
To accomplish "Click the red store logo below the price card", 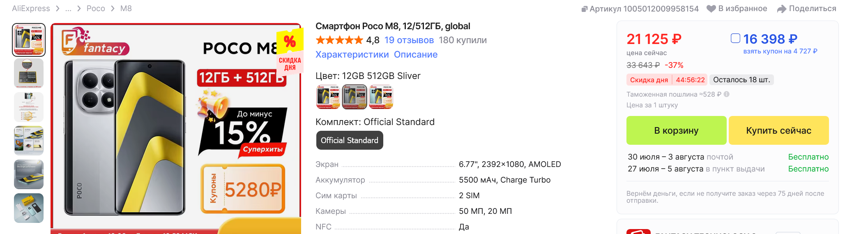I will [x=638, y=232].
